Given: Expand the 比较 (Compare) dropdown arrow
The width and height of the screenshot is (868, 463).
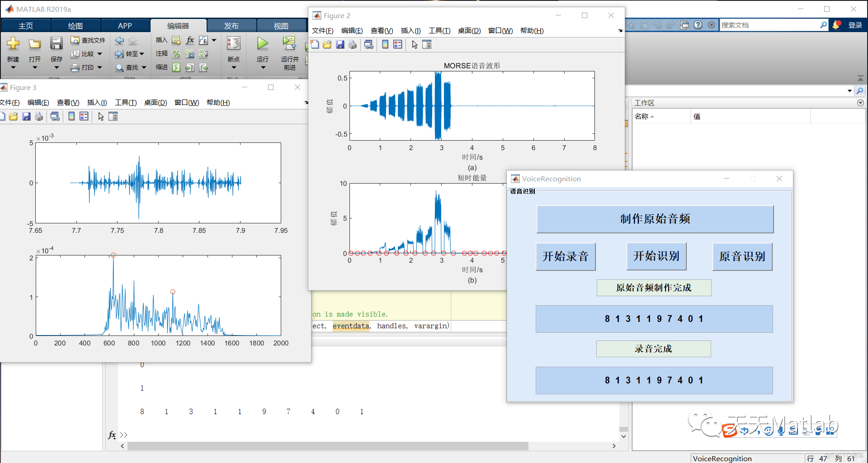Looking at the screenshot, I should (100, 54).
